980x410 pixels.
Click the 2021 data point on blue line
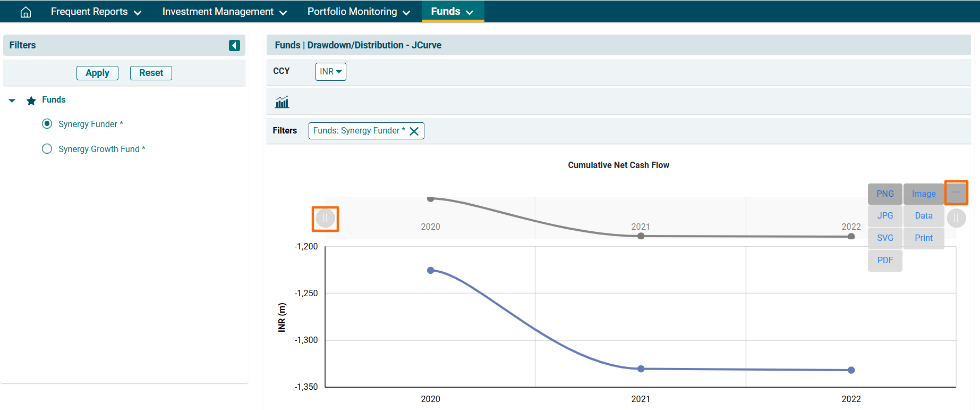[x=641, y=369]
